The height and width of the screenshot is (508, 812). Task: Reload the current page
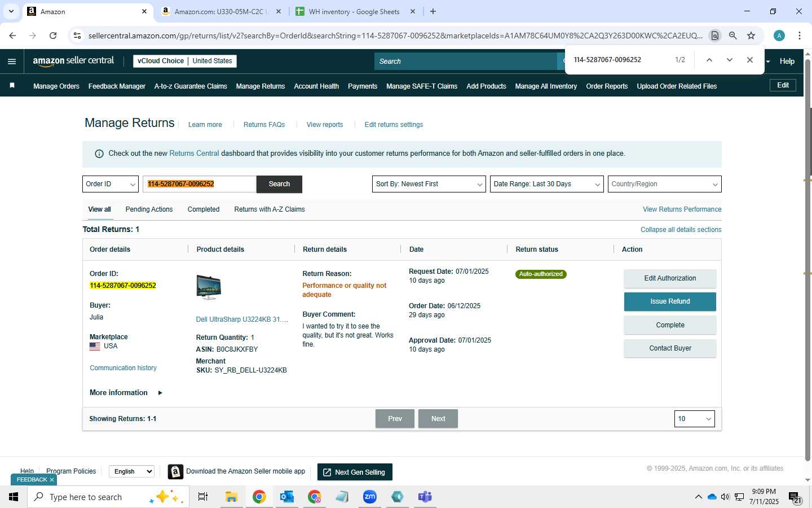[x=53, y=36]
